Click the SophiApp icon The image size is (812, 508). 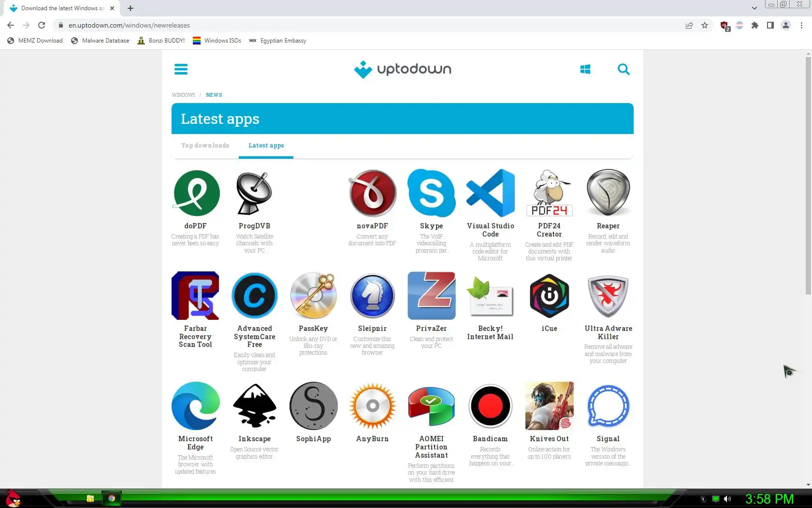click(314, 406)
